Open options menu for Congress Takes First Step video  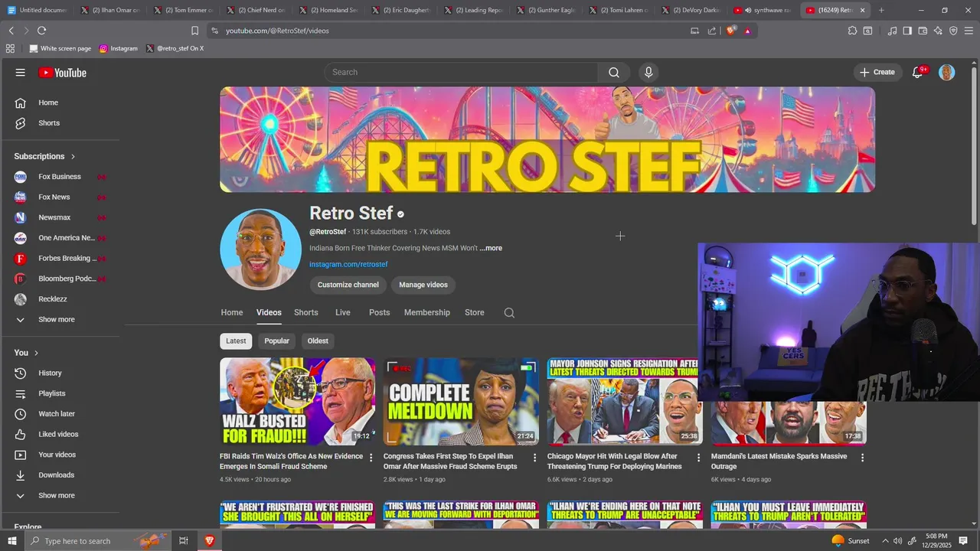point(535,458)
